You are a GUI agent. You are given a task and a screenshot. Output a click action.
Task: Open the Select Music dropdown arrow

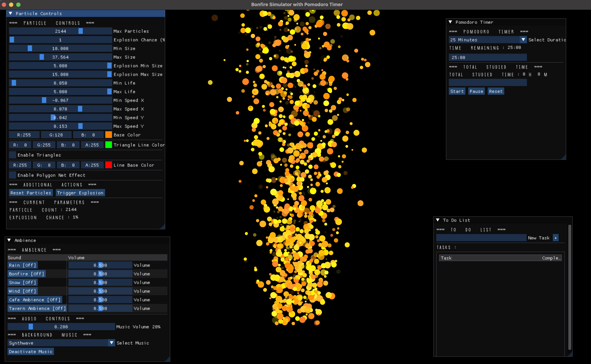click(x=111, y=343)
